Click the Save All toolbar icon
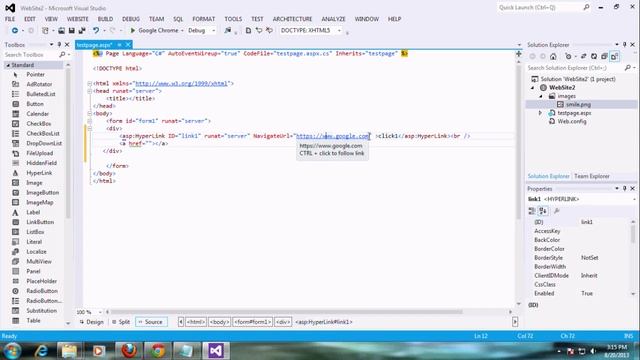Image resolution: width=640 pixels, height=360 pixels. tap(82, 31)
